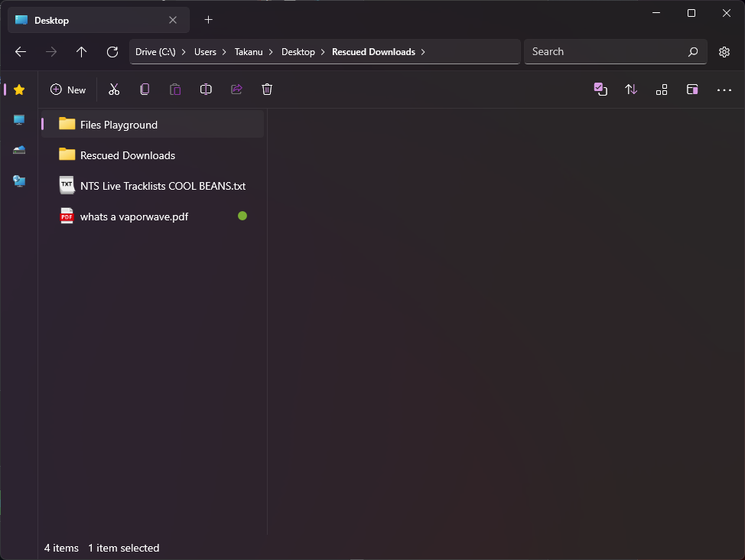The height and width of the screenshot is (560, 745).
Task: Open the sort options arrows
Action: [x=631, y=90]
